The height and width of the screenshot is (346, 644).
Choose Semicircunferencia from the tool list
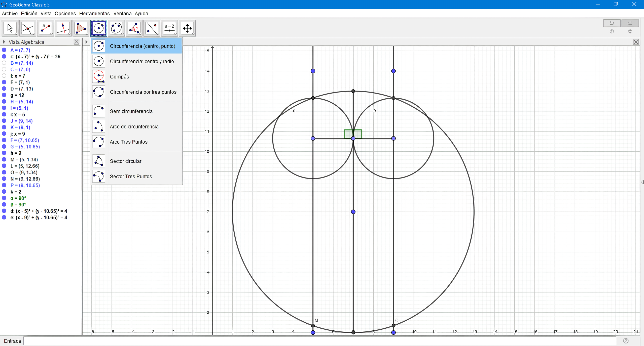131,111
